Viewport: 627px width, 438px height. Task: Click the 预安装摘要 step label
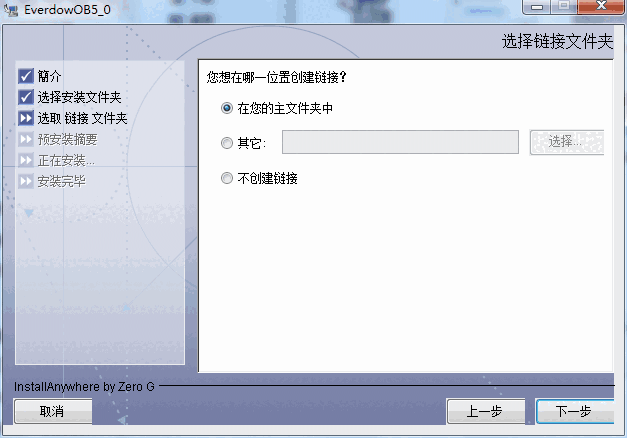tap(68, 139)
